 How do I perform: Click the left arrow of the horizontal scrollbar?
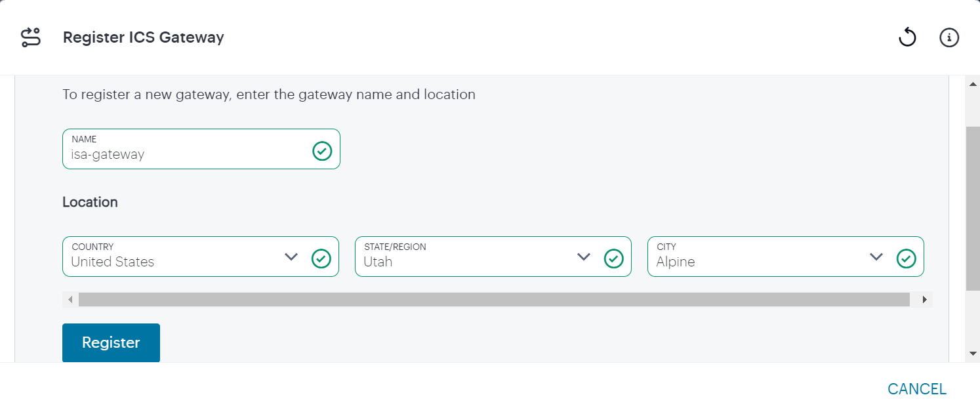pyautogui.click(x=70, y=299)
